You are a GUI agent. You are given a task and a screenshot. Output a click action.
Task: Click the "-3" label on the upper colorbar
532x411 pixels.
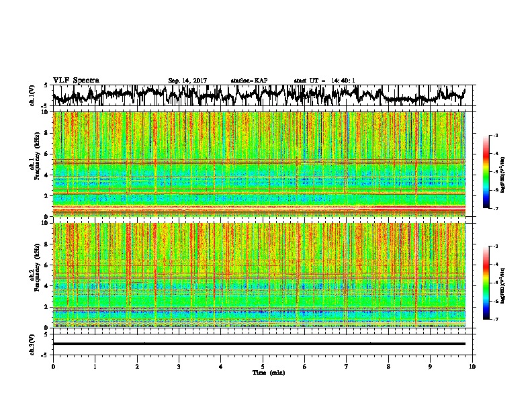click(x=496, y=135)
